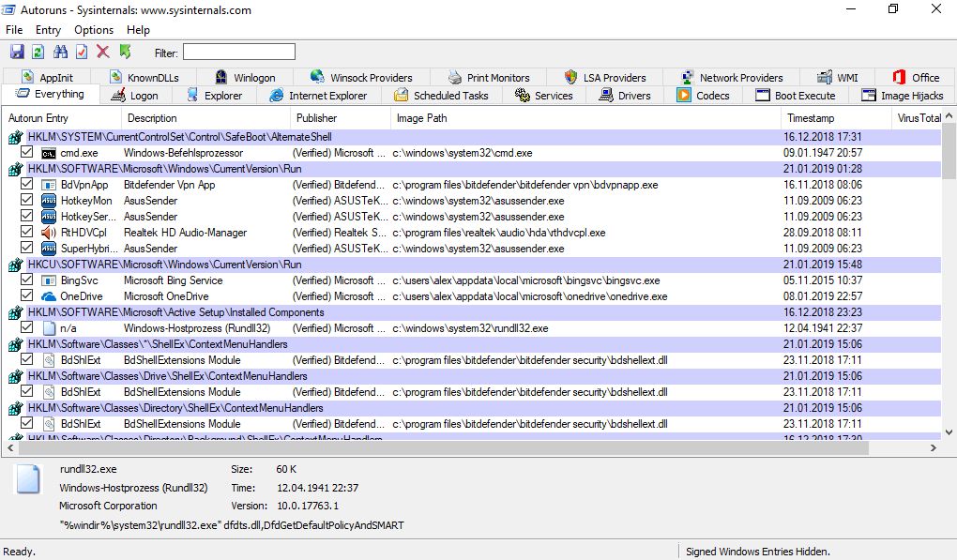Select the Internet Explorer tab
957x560 pixels.
(319, 96)
